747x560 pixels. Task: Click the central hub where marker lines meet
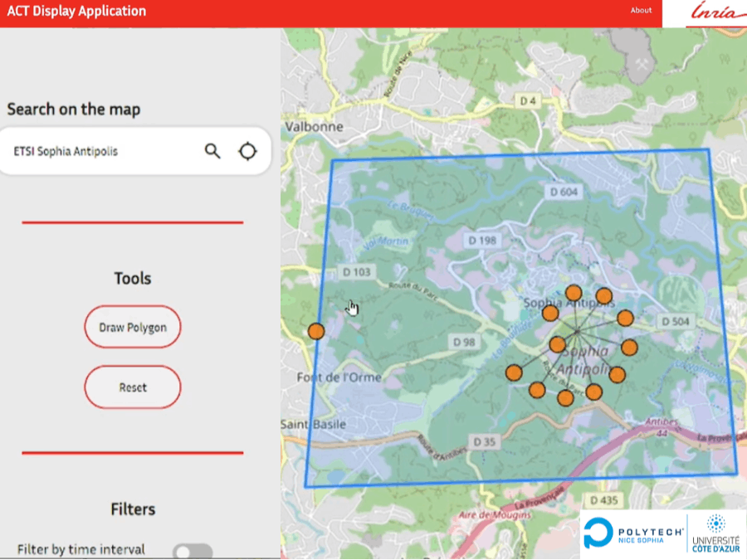click(578, 334)
